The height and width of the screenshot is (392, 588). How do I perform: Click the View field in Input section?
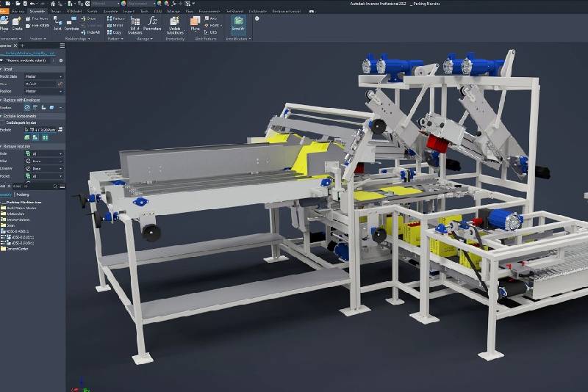pos(40,84)
